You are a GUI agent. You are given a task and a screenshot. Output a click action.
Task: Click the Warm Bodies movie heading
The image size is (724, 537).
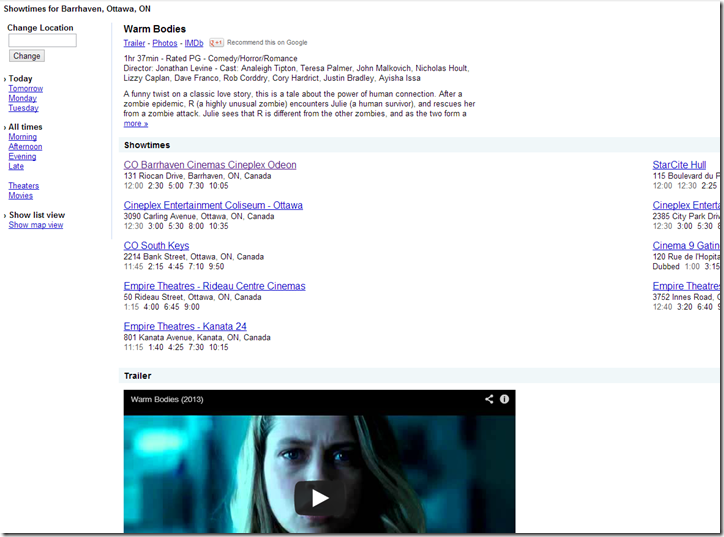coord(155,29)
